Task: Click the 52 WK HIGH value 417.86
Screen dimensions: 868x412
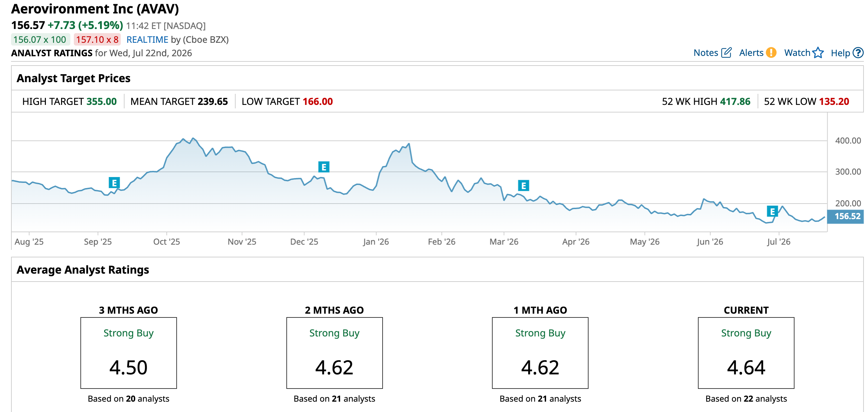Action: 735,101
